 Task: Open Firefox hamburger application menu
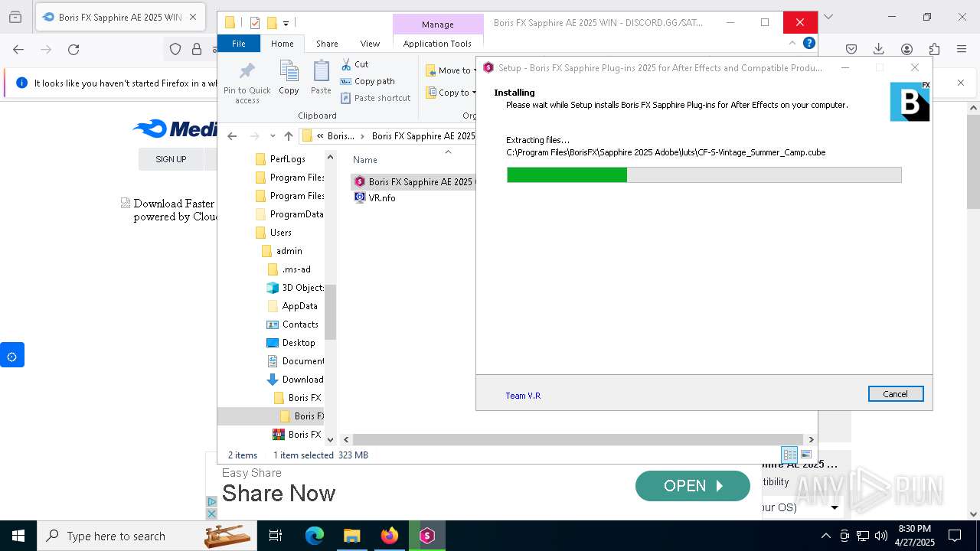[962, 50]
